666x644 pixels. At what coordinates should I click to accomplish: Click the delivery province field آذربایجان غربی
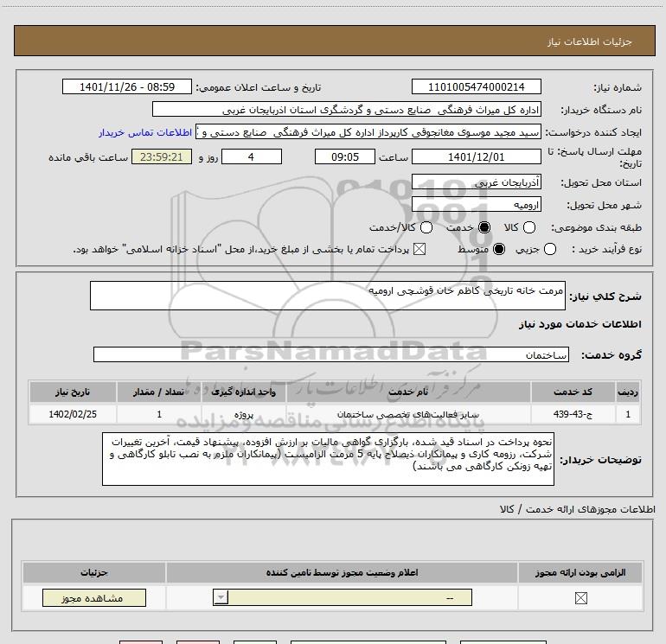tap(476, 182)
